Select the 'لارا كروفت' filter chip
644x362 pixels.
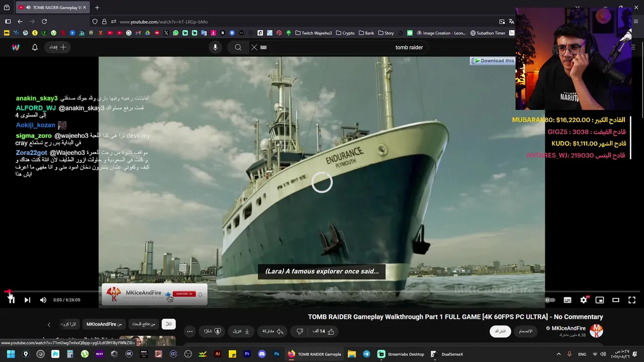click(x=68, y=324)
